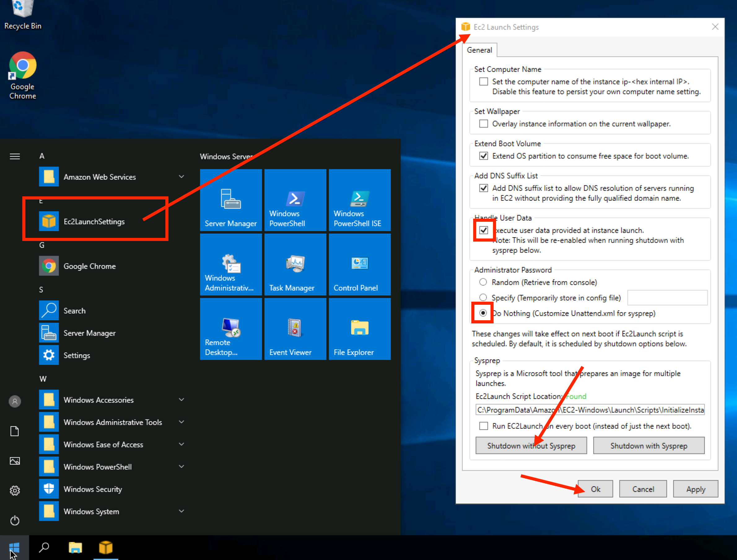Open the Event Viewer tile
The image size is (737, 560).
[295, 329]
